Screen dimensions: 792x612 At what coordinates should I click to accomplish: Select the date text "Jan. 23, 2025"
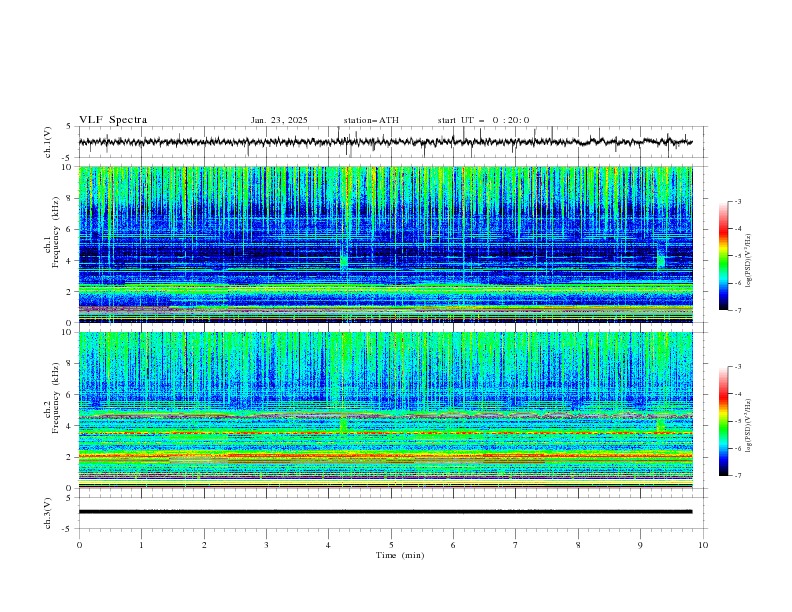(x=279, y=120)
